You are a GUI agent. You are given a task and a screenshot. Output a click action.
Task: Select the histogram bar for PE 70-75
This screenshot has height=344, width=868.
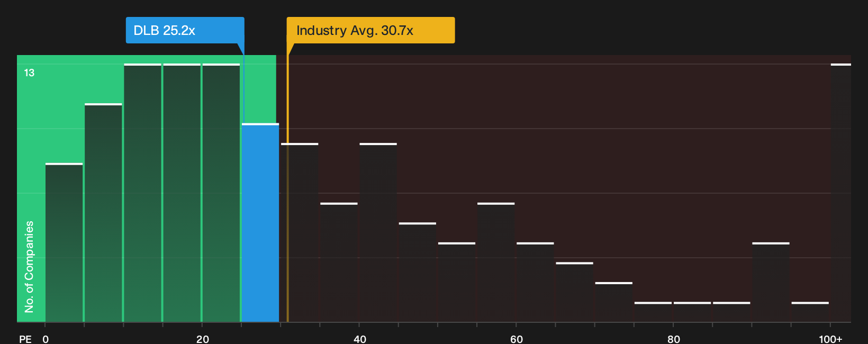(x=613, y=302)
